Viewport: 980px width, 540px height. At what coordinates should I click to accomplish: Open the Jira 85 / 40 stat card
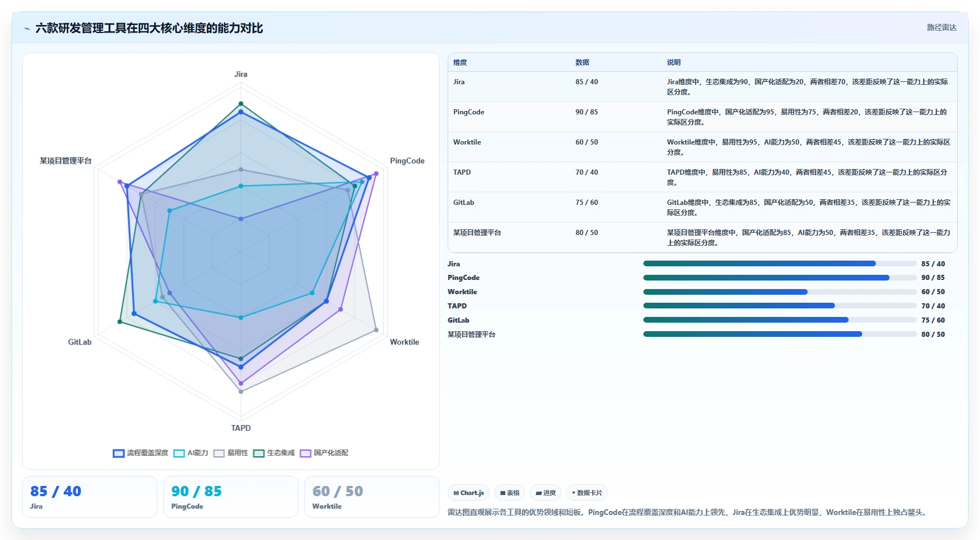tap(90, 497)
